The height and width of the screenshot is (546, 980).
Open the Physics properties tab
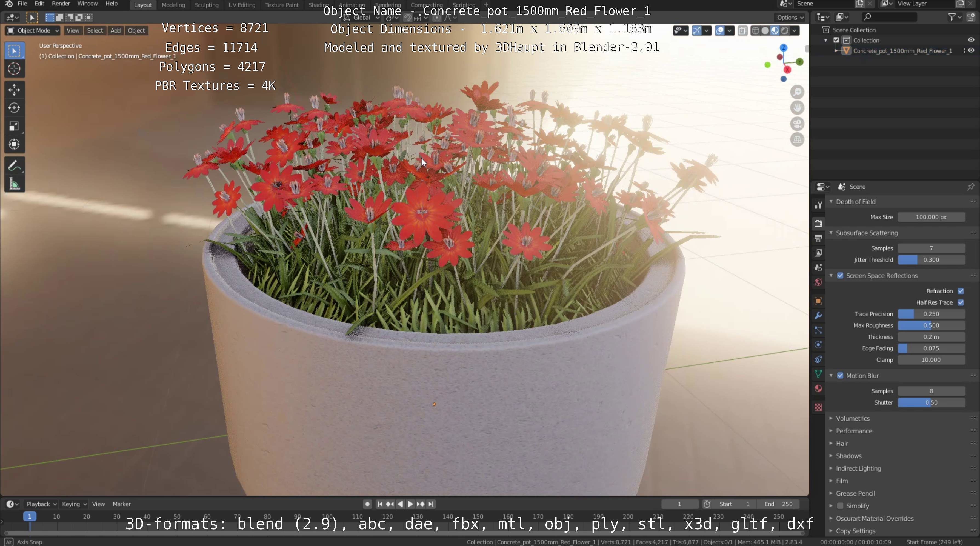click(818, 345)
